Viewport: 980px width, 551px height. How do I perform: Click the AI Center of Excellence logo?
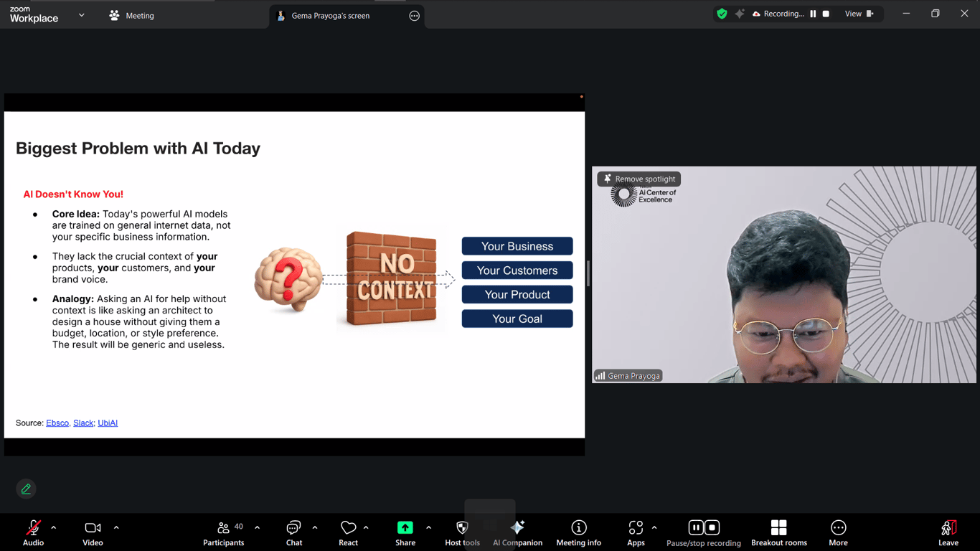643,194
